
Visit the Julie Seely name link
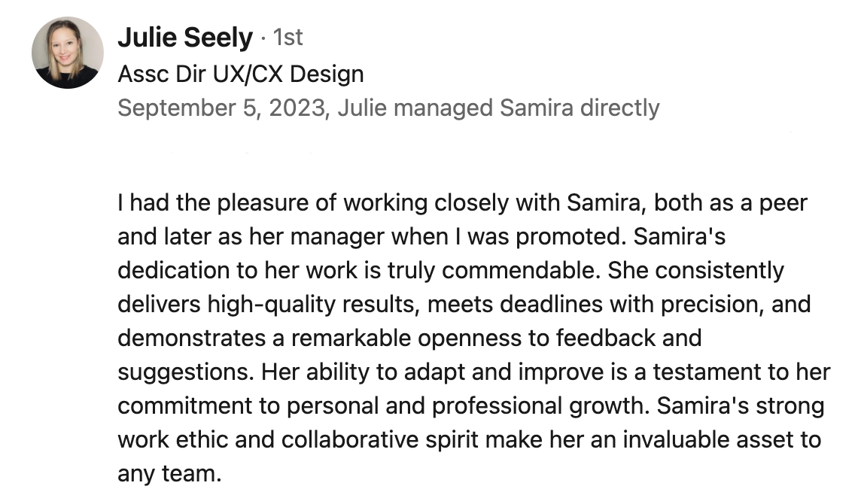click(x=185, y=38)
